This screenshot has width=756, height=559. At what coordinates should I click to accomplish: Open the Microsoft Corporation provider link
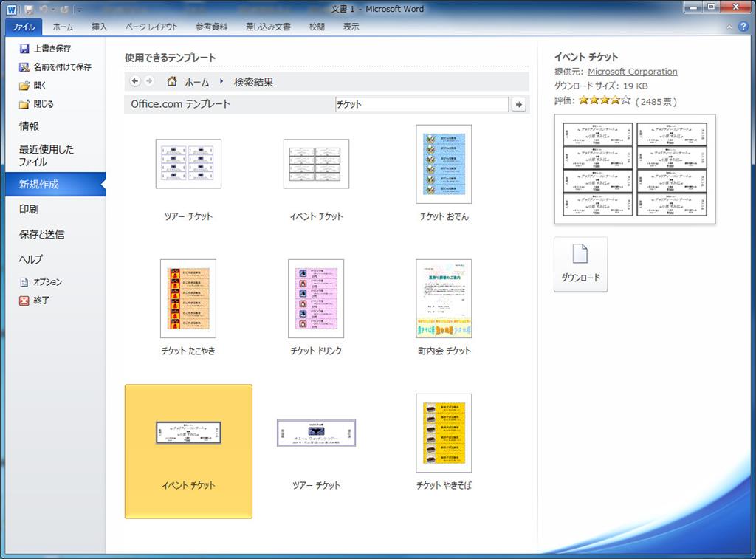[x=632, y=72]
